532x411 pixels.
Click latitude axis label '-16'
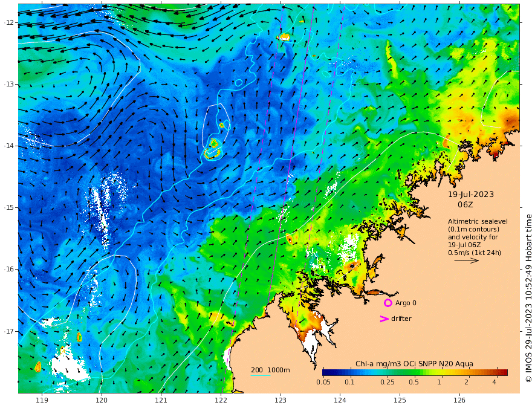coord(8,269)
